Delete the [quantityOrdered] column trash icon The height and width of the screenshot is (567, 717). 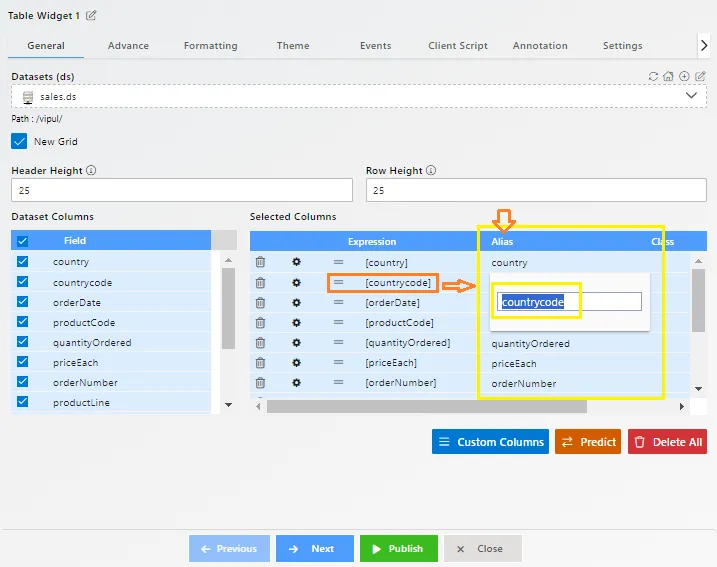[260, 342]
